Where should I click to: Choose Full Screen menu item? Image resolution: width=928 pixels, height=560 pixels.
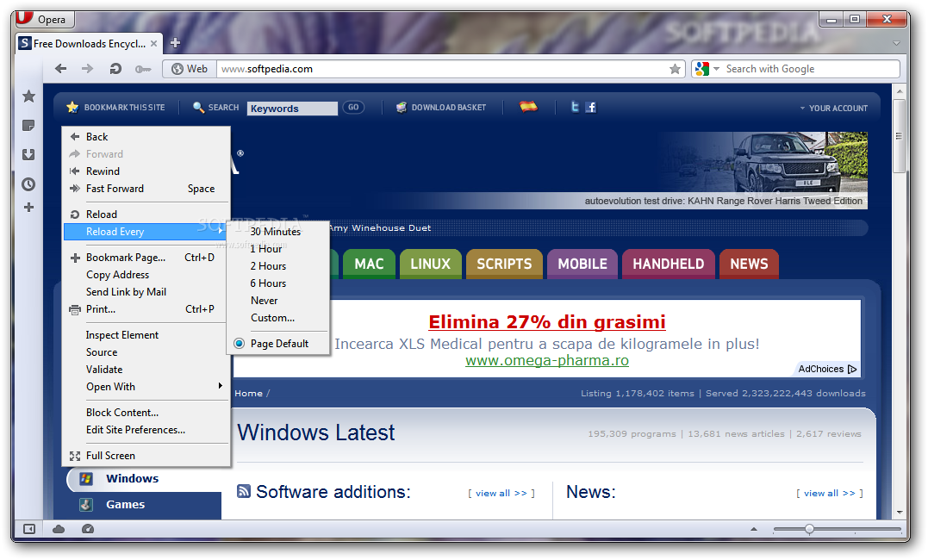[x=146, y=455]
